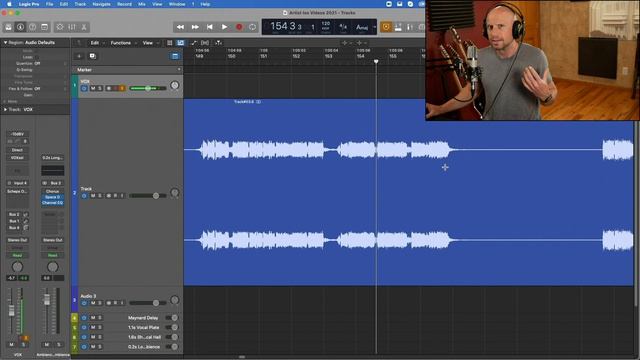
Task: Click the VOX channel strip volume fader
Action: (x=11, y=311)
